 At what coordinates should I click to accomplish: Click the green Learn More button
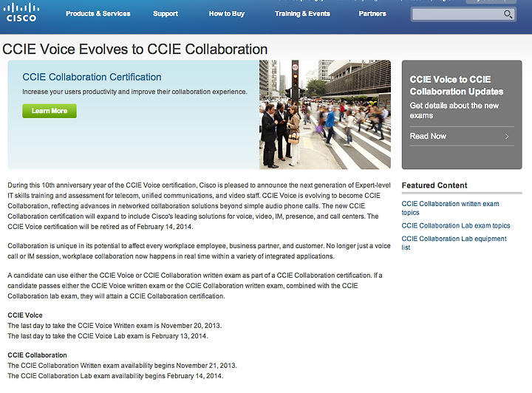pyautogui.click(x=50, y=111)
